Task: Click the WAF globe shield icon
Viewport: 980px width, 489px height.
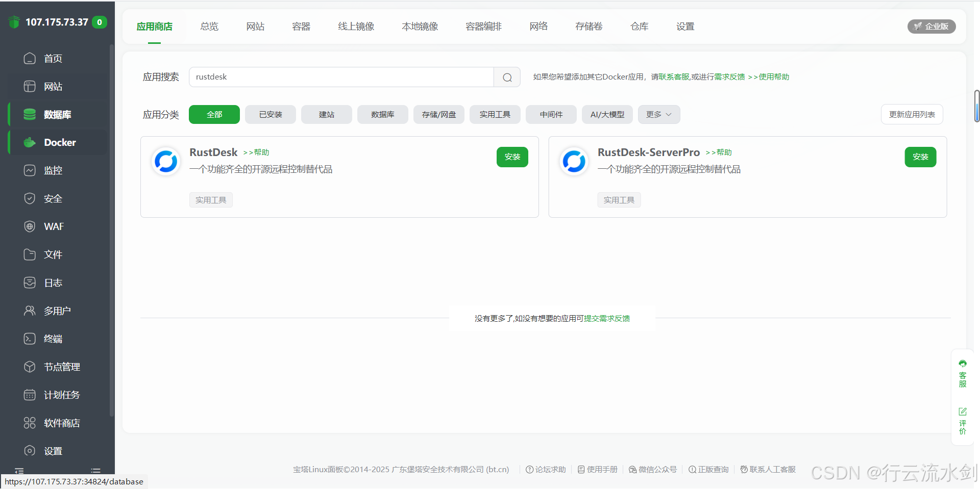Action: pos(30,226)
